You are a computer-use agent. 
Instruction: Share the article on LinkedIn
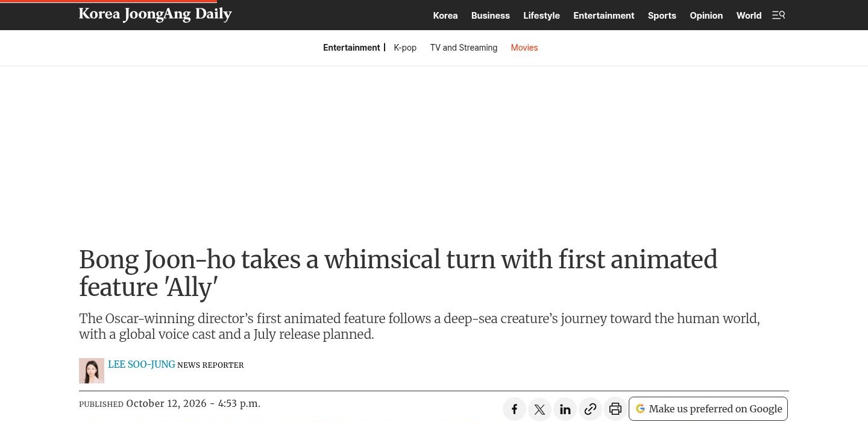[x=565, y=409]
